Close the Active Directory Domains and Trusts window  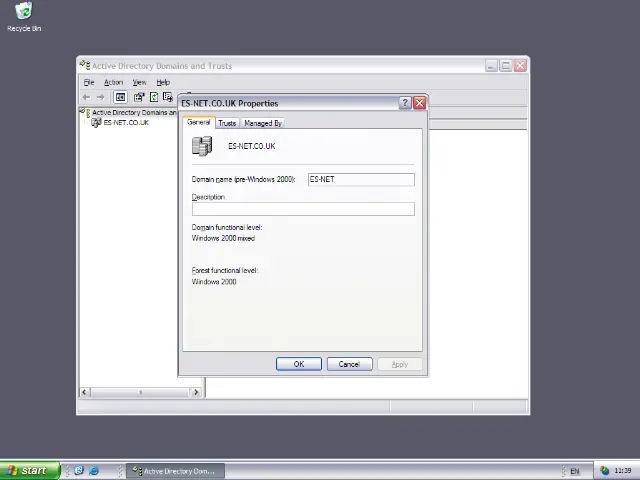click(520, 65)
